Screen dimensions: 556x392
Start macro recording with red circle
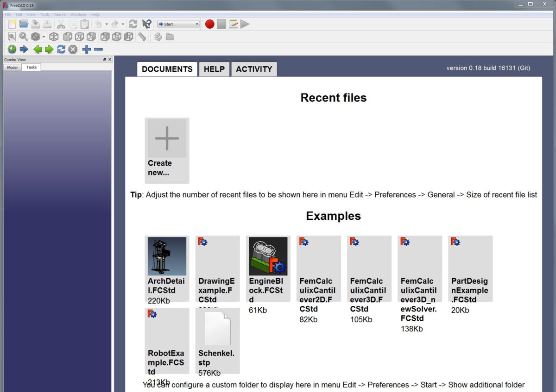tap(210, 24)
